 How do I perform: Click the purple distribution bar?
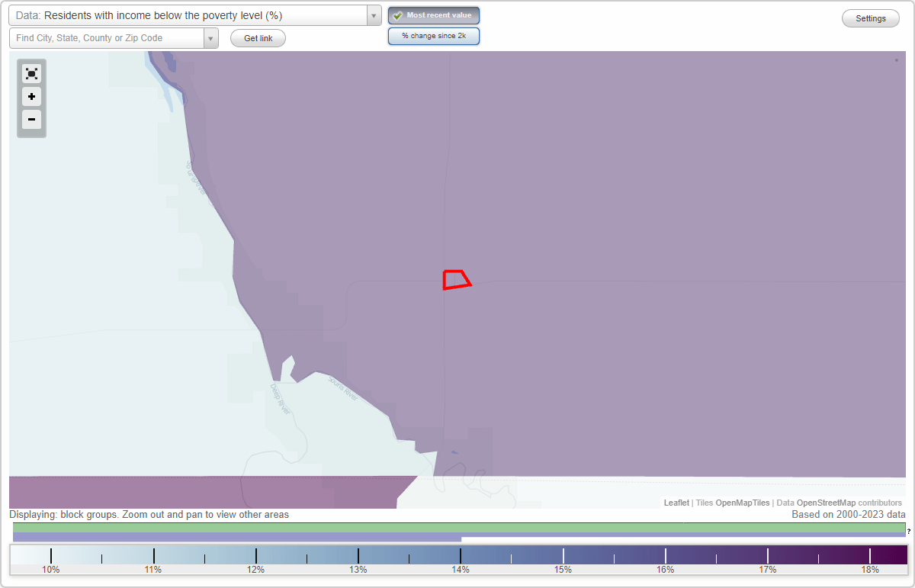pos(237,538)
